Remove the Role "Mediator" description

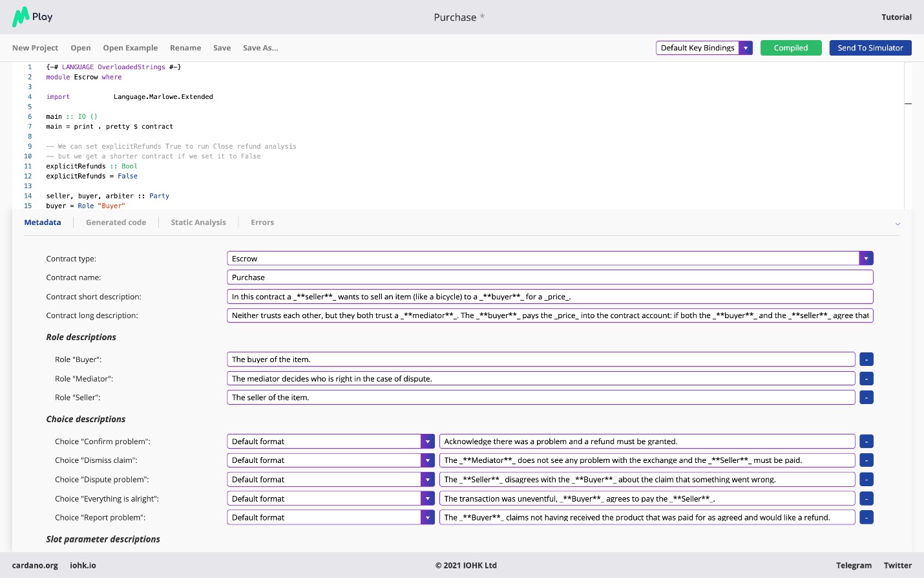click(x=866, y=379)
